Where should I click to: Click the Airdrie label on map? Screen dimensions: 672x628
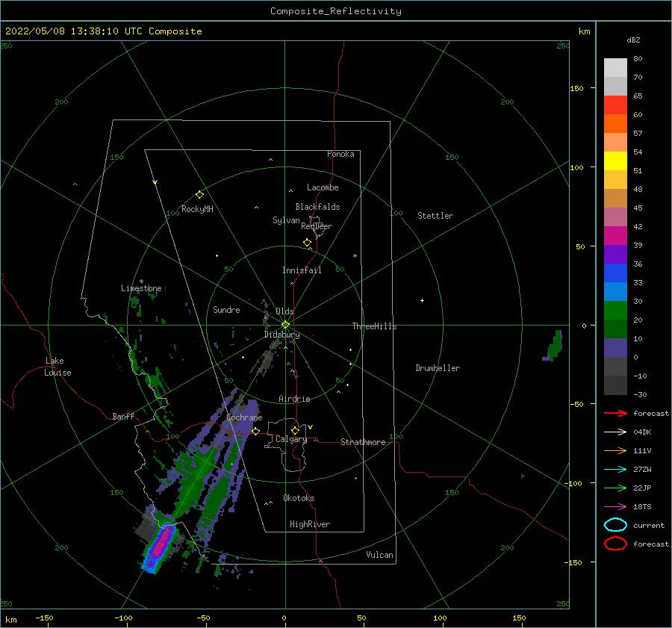pos(294,399)
